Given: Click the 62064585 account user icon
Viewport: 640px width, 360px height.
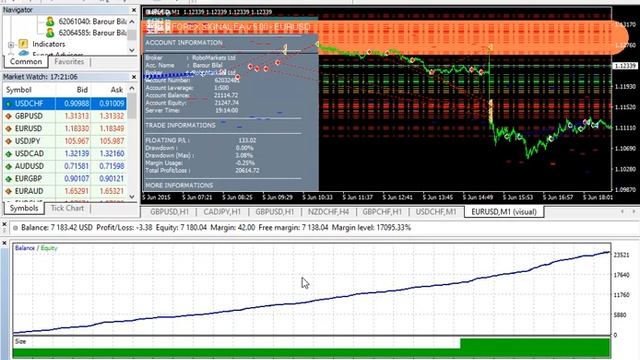Looking at the screenshot, I should coord(50,33).
